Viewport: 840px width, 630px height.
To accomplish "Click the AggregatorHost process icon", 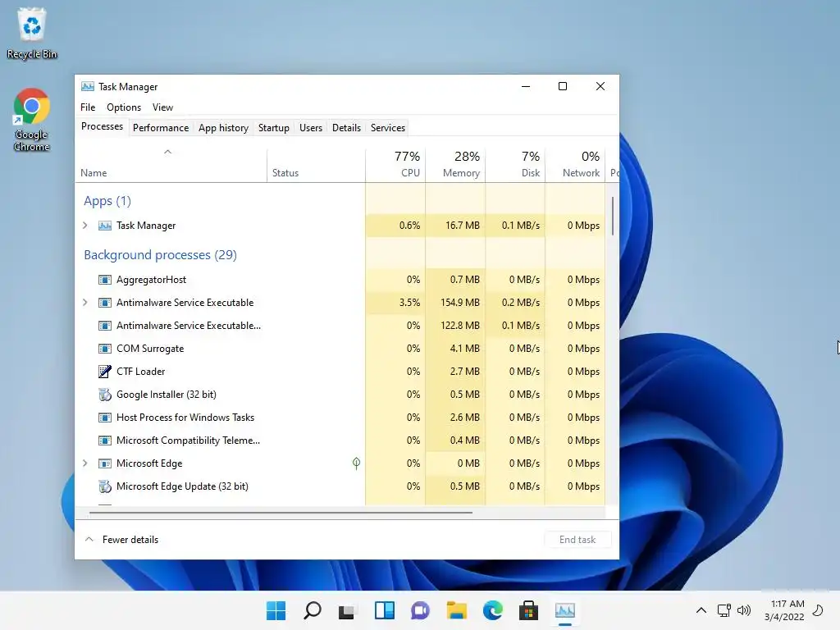I will tap(105, 280).
